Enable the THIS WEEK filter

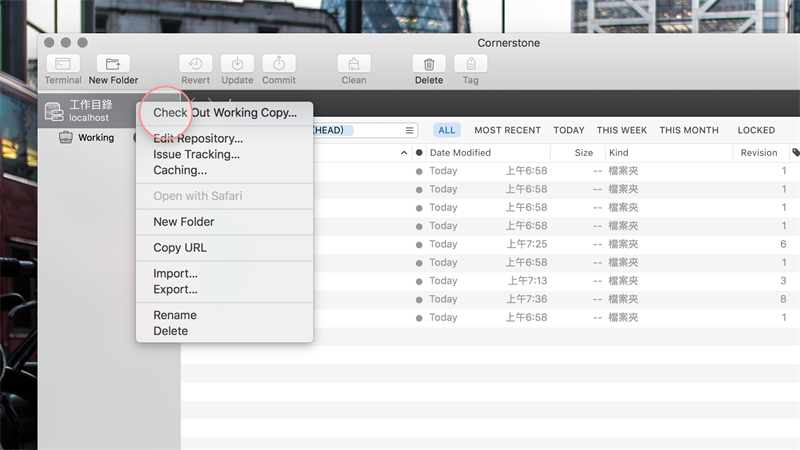(x=622, y=130)
